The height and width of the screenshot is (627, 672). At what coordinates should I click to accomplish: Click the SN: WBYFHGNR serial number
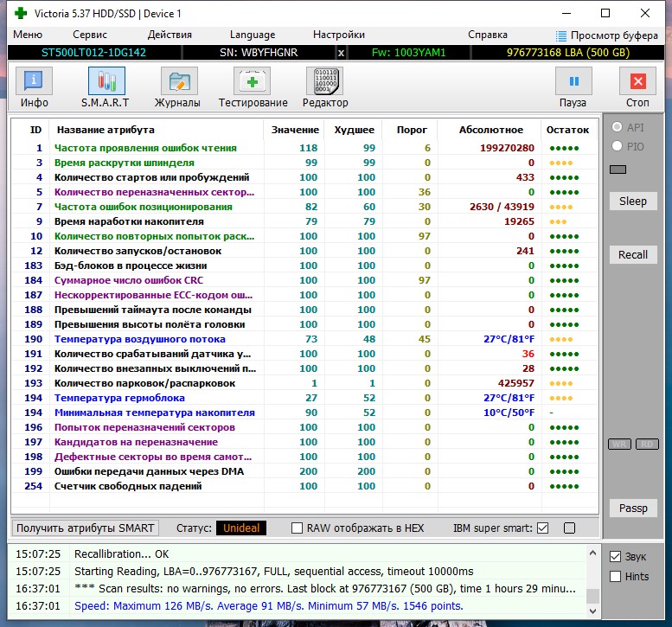tap(259, 53)
